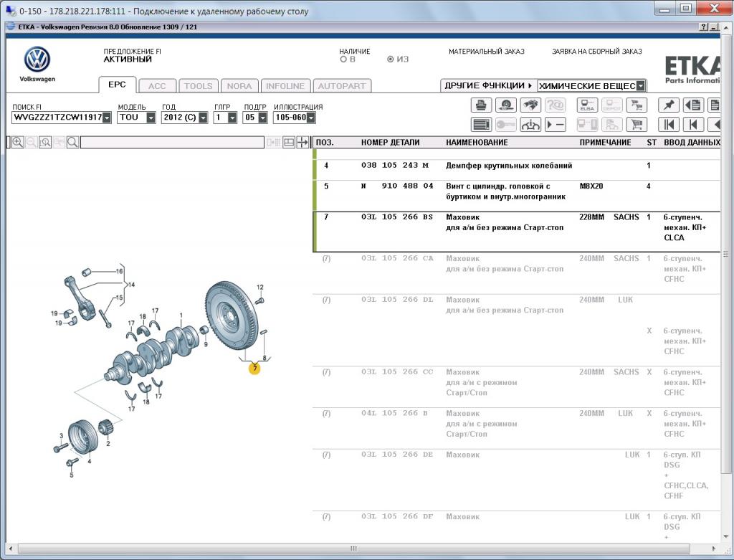734x560 pixels.
Task: Click the document page icon at toolbar edge
Action: [715, 105]
